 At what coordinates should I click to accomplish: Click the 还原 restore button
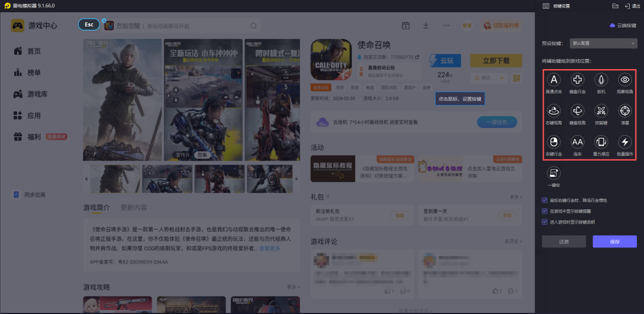[x=564, y=241]
